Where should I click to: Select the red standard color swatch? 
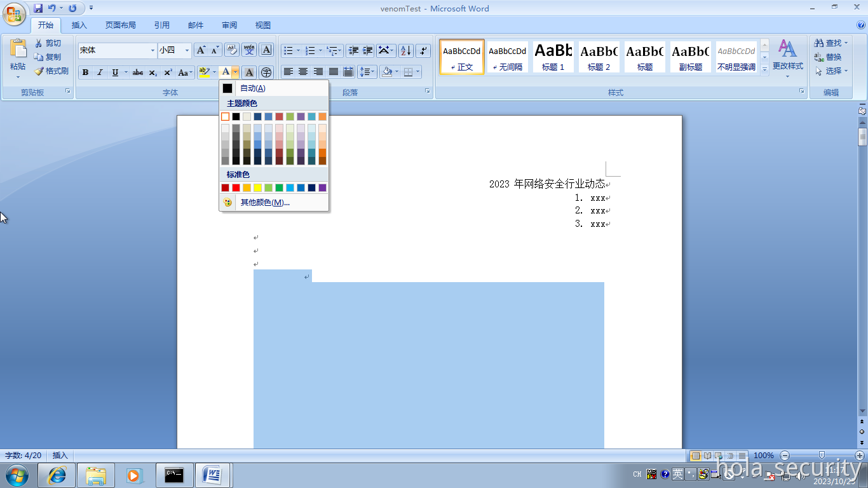coord(236,187)
